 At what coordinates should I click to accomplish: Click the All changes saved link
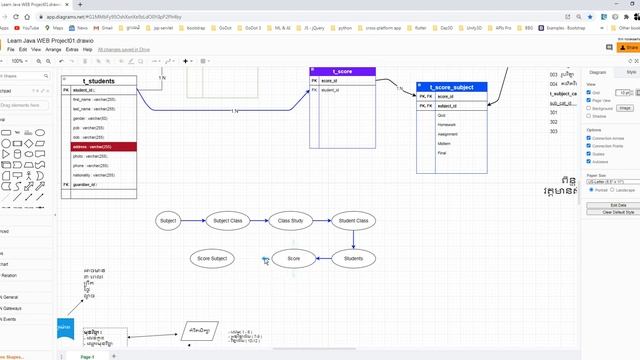tap(124, 49)
